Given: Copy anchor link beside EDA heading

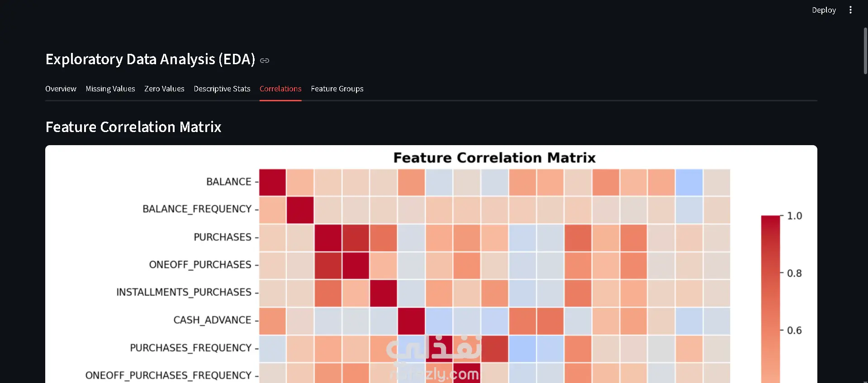Looking at the screenshot, I should pyautogui.click(x=265, y=61).
